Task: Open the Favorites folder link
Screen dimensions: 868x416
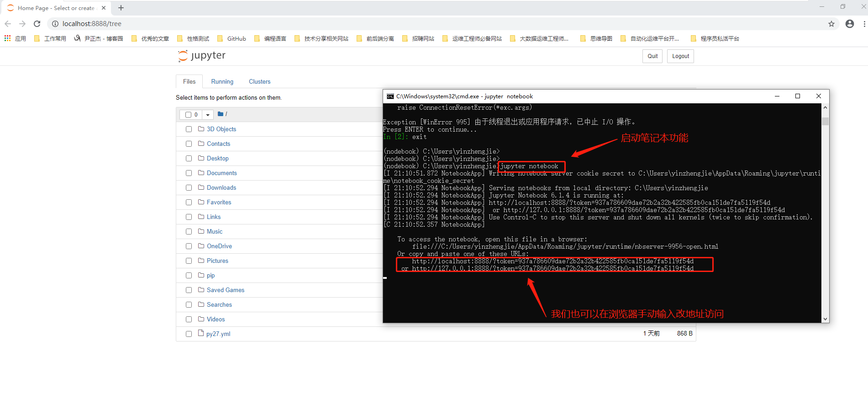Action: click(x=219, y=202)
